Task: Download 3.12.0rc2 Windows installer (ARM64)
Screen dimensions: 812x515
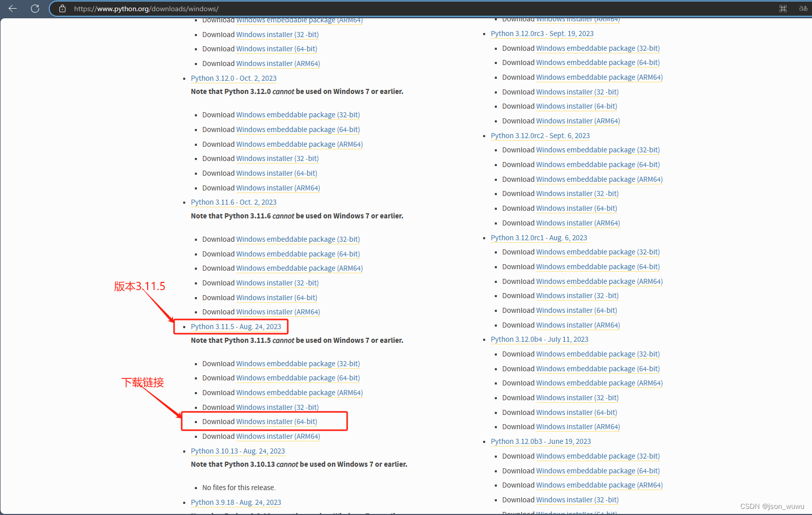Action: coord(578,223)
